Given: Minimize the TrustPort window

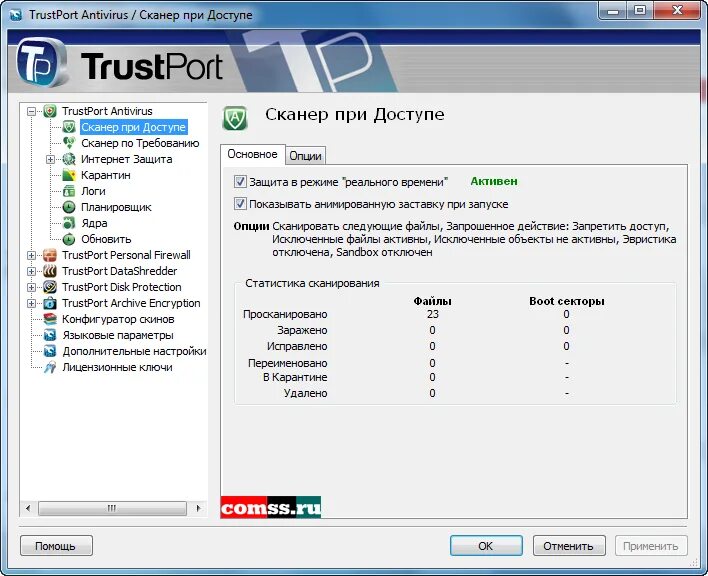Looking at the screenshot, I should coord(613,11).
